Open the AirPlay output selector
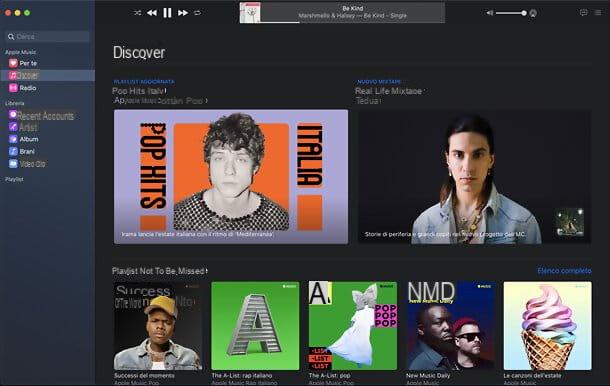 (x=533, y=13)
